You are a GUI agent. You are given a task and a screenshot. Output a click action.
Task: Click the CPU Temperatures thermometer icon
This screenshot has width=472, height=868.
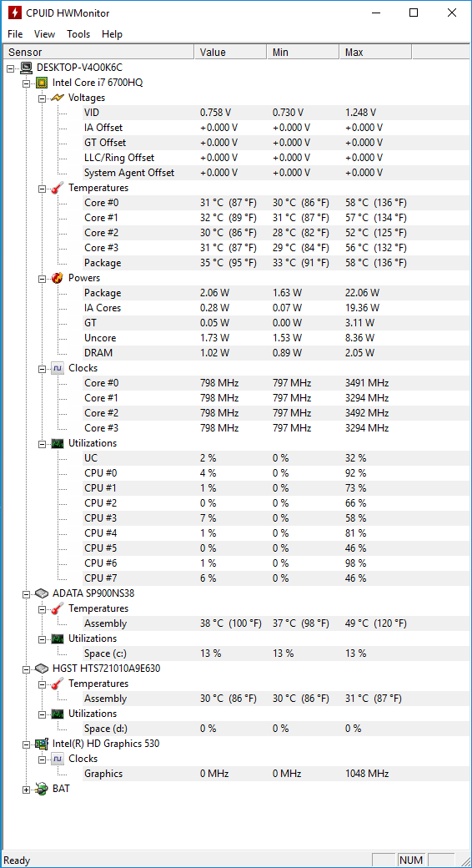pos(57,188)
